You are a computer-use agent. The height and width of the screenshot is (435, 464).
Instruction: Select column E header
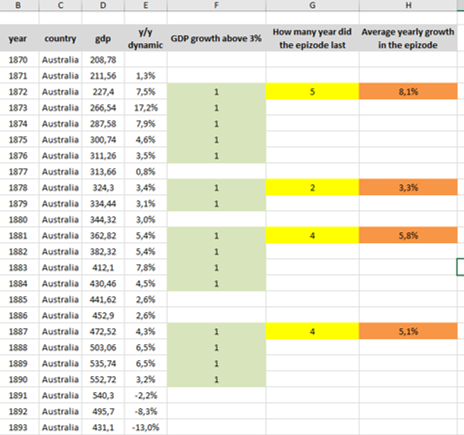pyautogui.click(x=146, y=5)
